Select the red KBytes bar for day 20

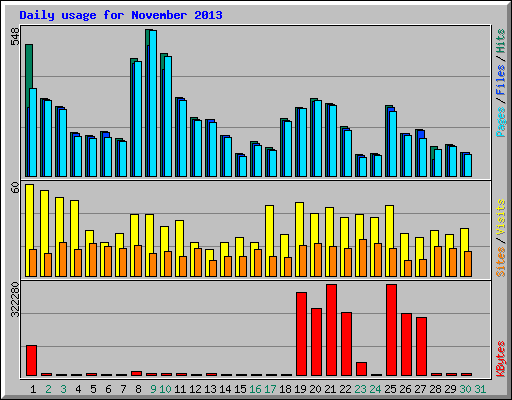(x=316, y=342)
